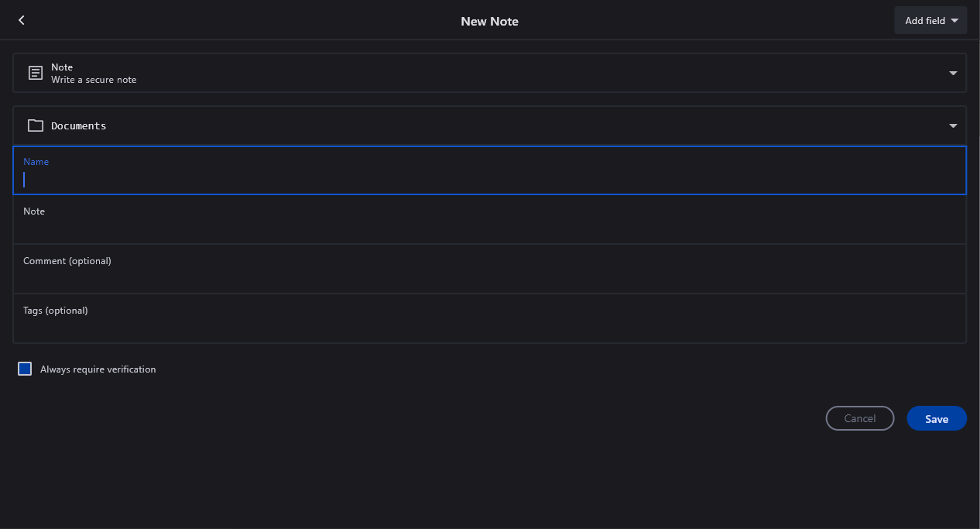Enable the Always require verification checkbox
980x529 pixels.
(x=25, y=369)
